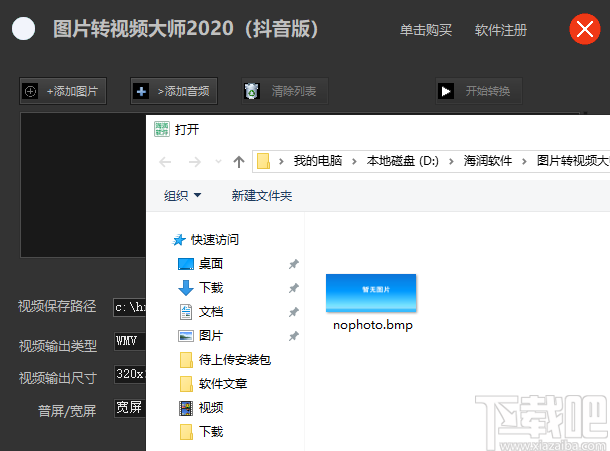Click the blue plus add audio icon
The height and width of the screenshot is (451, 610).
coord(141,91)
